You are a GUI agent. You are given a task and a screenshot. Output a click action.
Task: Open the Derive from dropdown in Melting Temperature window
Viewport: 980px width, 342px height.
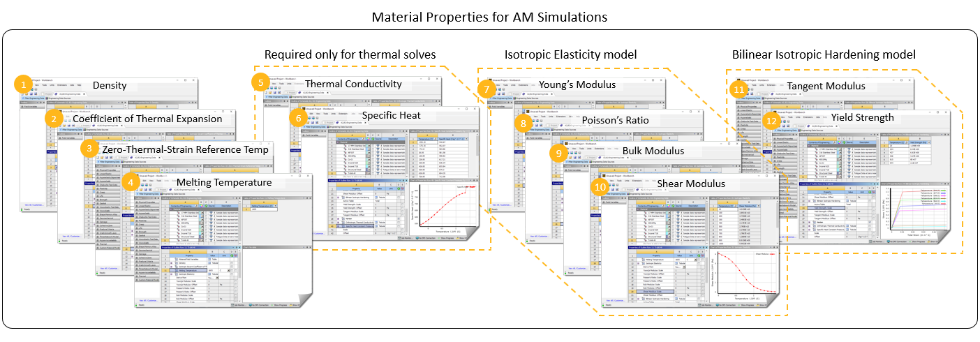[217, 278]
